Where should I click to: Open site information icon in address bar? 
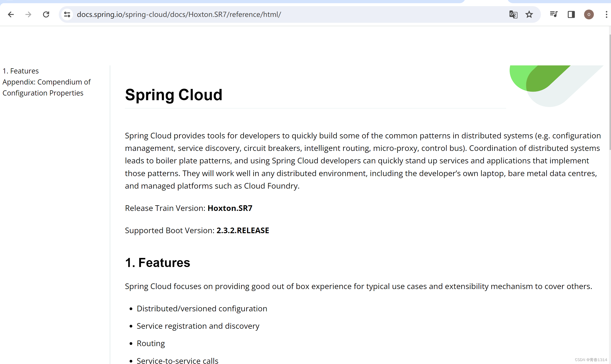click(x=67, y=14)
